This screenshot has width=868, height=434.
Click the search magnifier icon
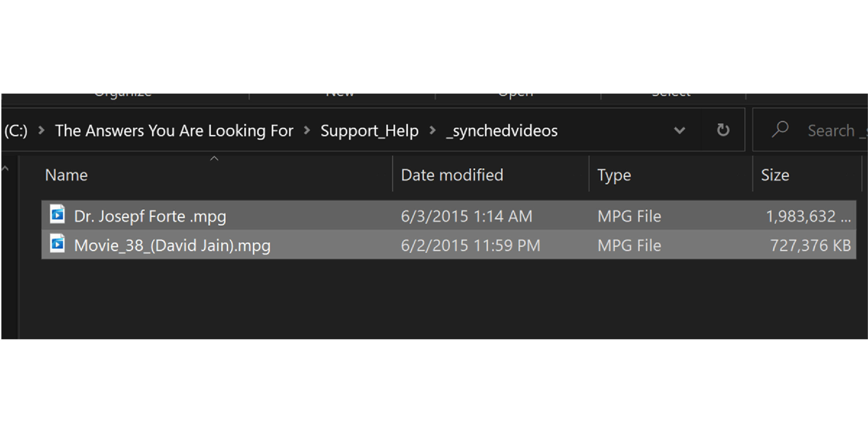tap(780, 130)
